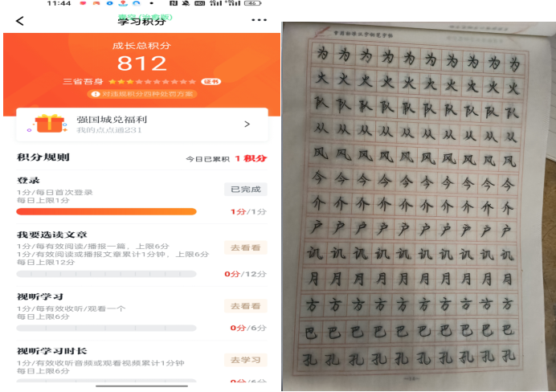Expand 强国城兑福利 with the right chevron
This screenshot has width=556, height=392.
pyautogui.click(x=247, y=124)
